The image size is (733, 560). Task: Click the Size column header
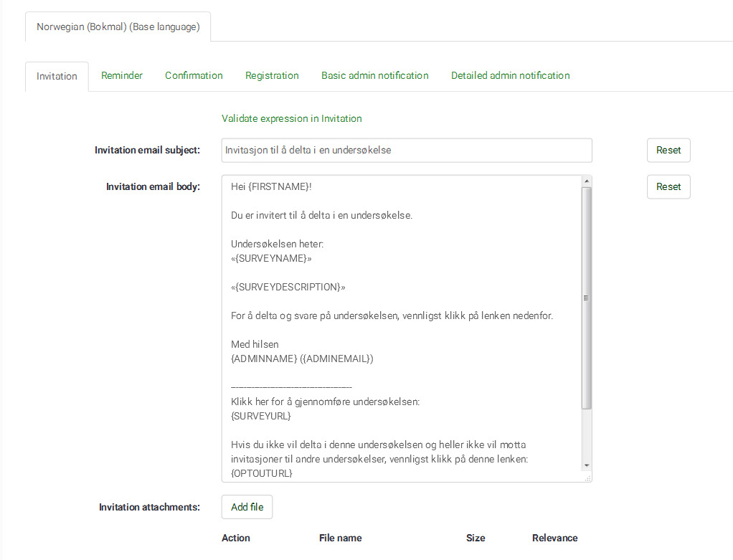476,538
